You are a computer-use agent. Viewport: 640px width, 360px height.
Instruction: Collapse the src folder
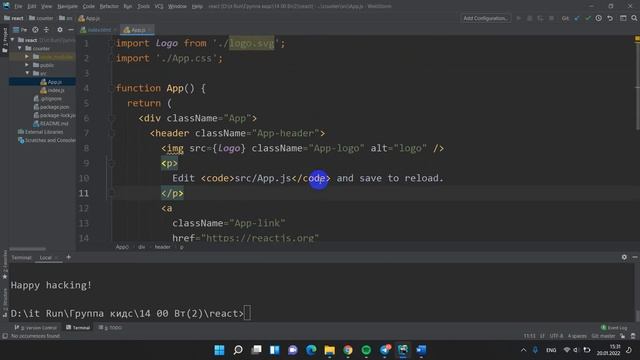click(x=27, y=73)
